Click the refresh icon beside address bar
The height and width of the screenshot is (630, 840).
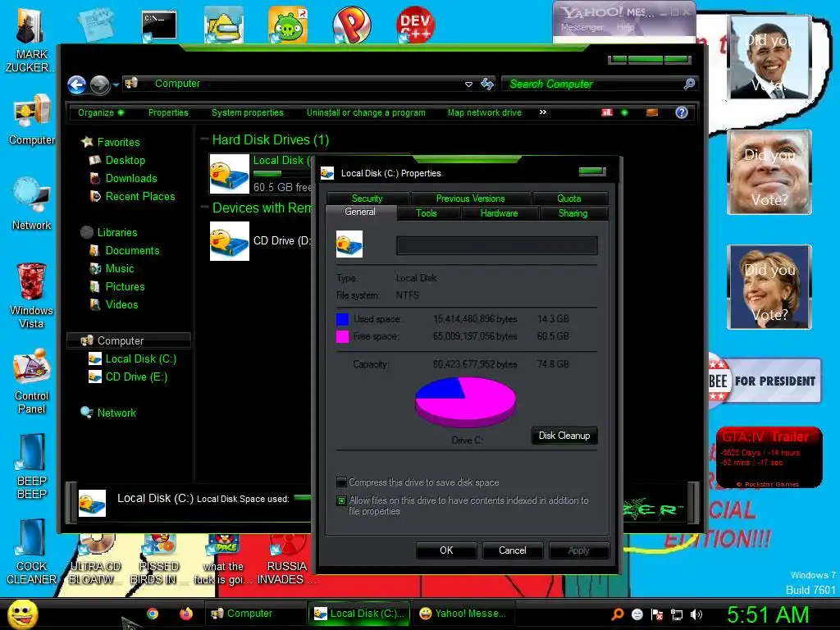pos(487,84)
